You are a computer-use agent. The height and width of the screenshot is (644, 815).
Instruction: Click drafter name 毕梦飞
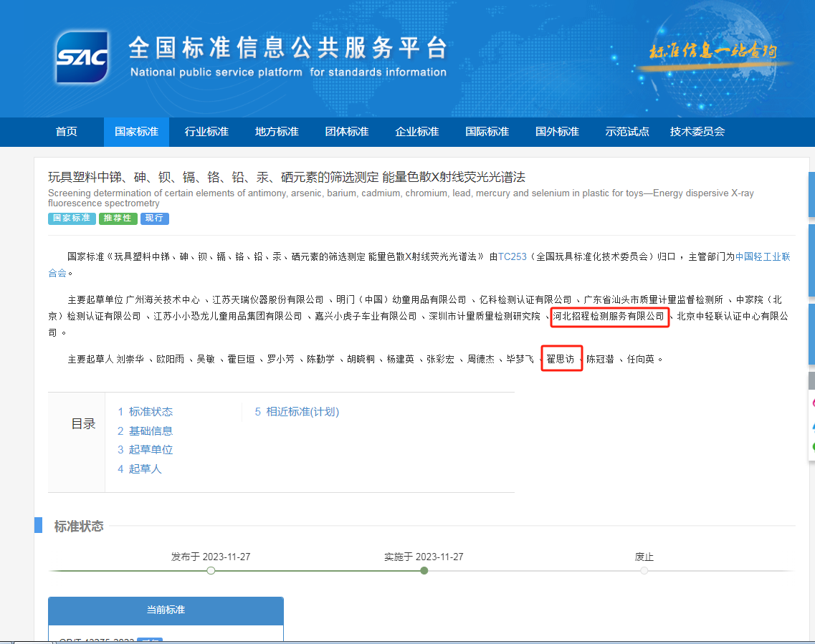pyautogui.click(x=520, y=360)
